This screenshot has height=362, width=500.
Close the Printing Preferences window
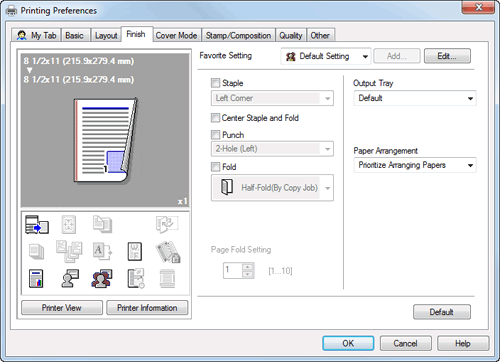[x=478, y=7]
